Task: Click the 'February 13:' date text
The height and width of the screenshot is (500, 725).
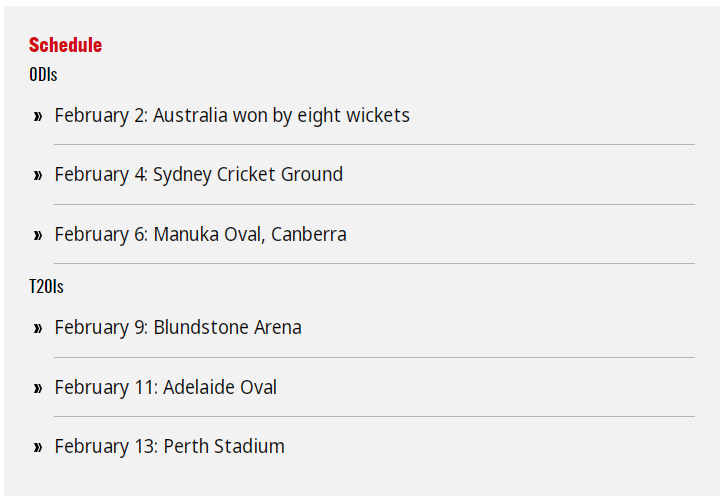Action: tap(106, 447)
